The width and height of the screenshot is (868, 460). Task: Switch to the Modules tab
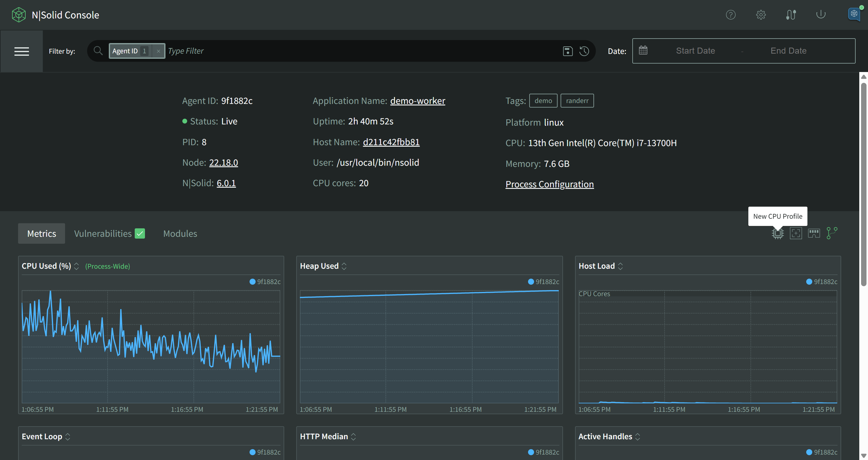coord(180,233)
